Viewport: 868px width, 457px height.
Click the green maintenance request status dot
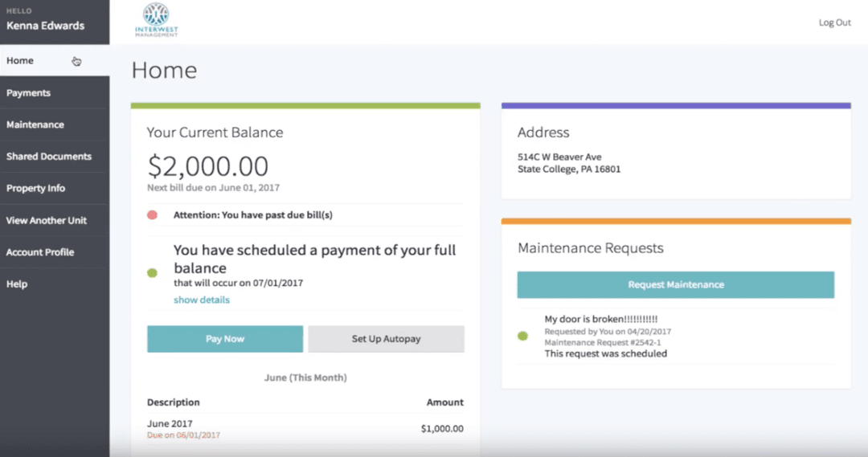tap(523, 336)
